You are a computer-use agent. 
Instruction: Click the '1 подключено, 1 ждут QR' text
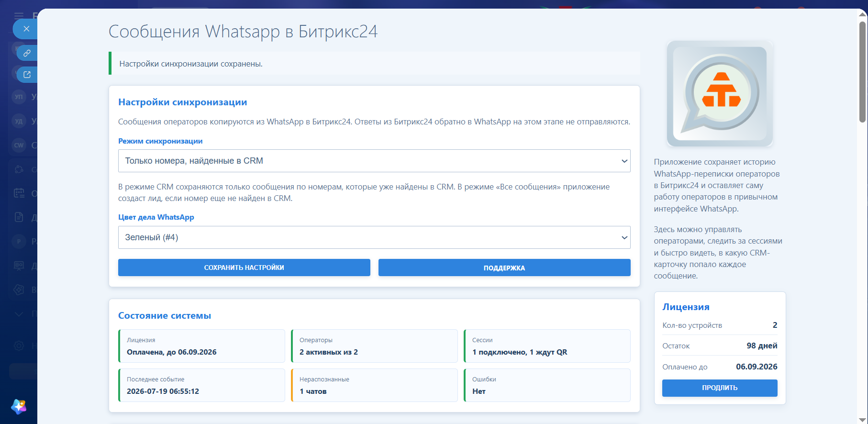tap(520, 352)
